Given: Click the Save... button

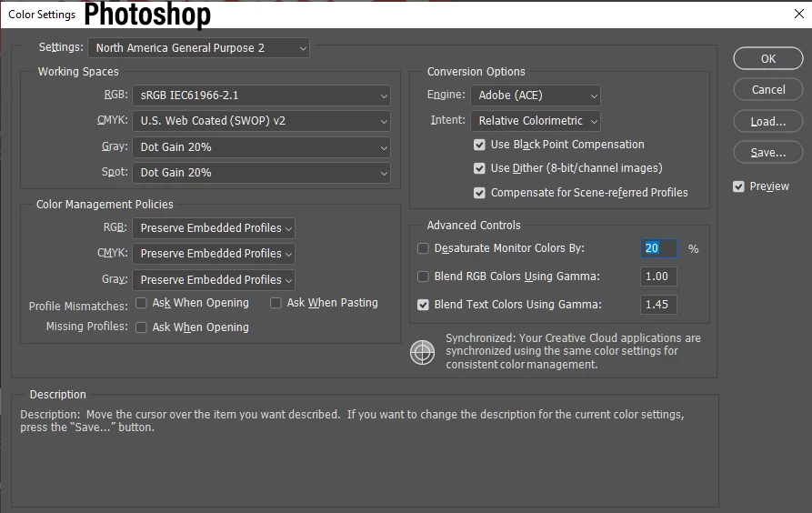Looking at the screenshot, I should pyautogui.click(x=768, y=152).
